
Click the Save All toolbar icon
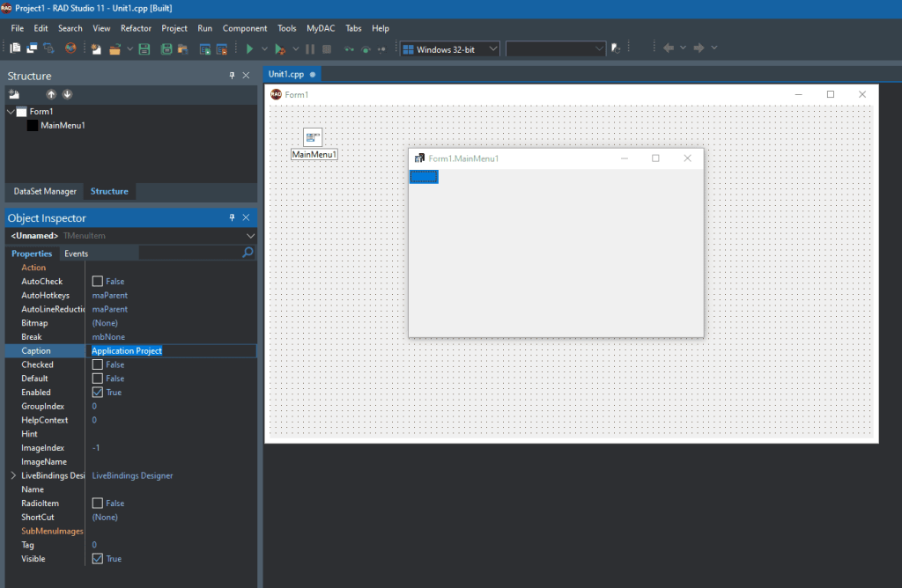166,49
